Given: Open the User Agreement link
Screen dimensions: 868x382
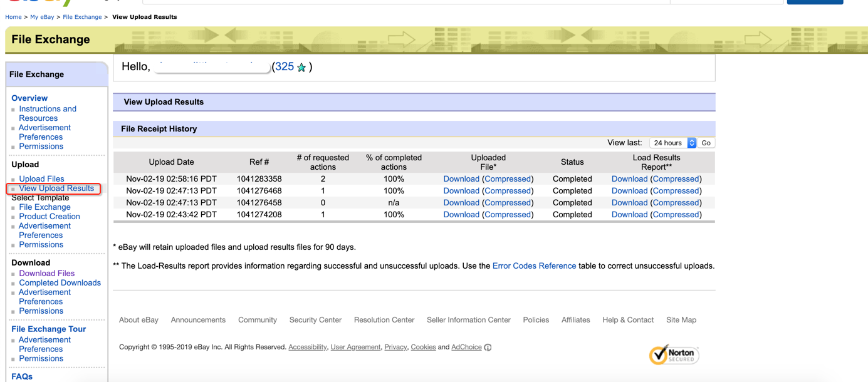Looking at the screenshot, I should click(355, 347).
